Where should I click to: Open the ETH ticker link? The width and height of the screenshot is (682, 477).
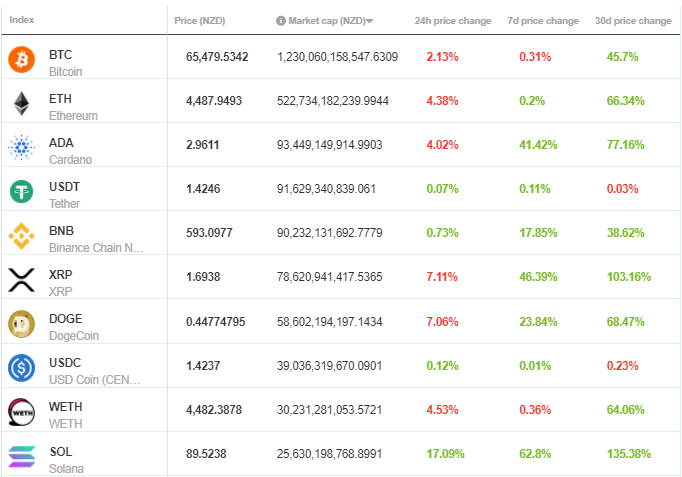(60, 99)
